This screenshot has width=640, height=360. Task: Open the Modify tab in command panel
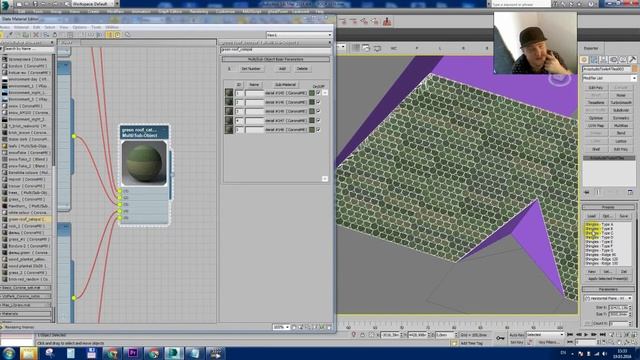[x=594, y=60]
